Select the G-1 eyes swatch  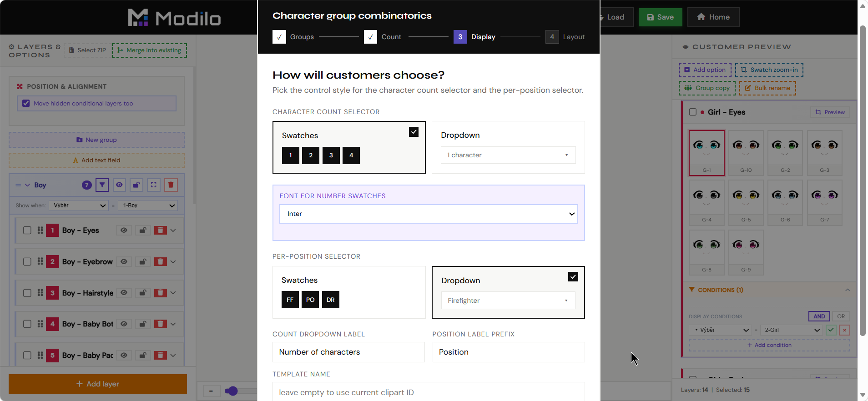pos(707,153)
